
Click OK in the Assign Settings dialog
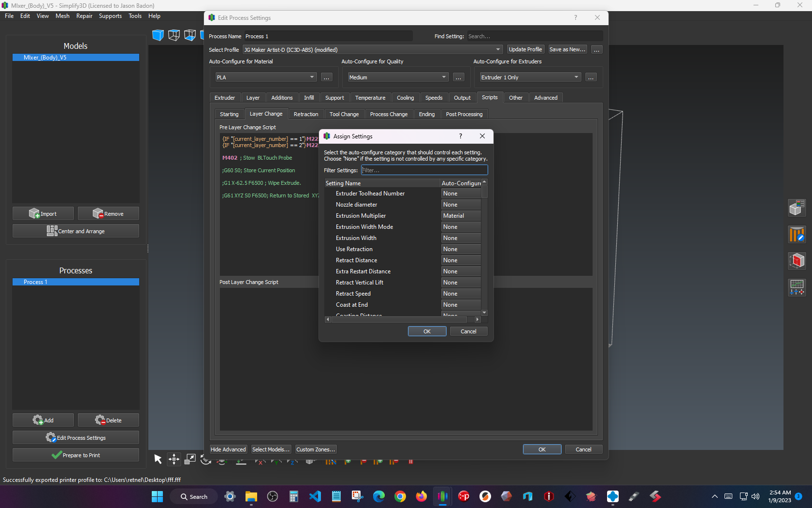click(427, 331)
